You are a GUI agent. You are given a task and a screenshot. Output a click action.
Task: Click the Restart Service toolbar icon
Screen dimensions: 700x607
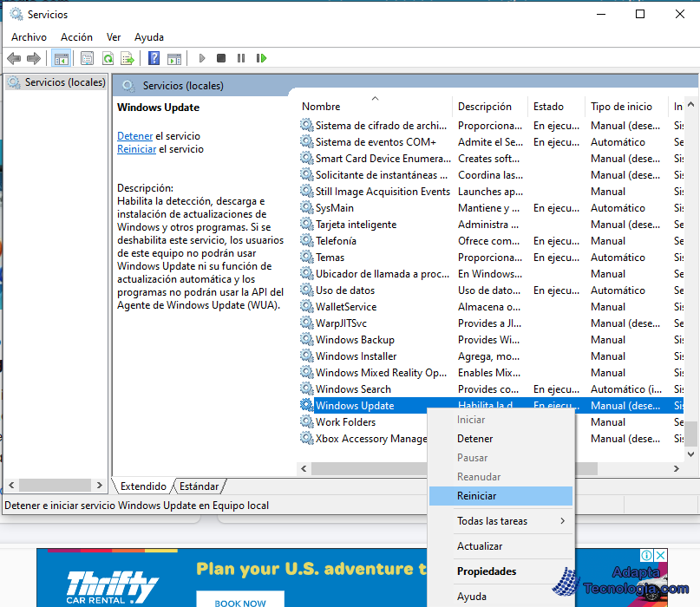tap(261, 58)
